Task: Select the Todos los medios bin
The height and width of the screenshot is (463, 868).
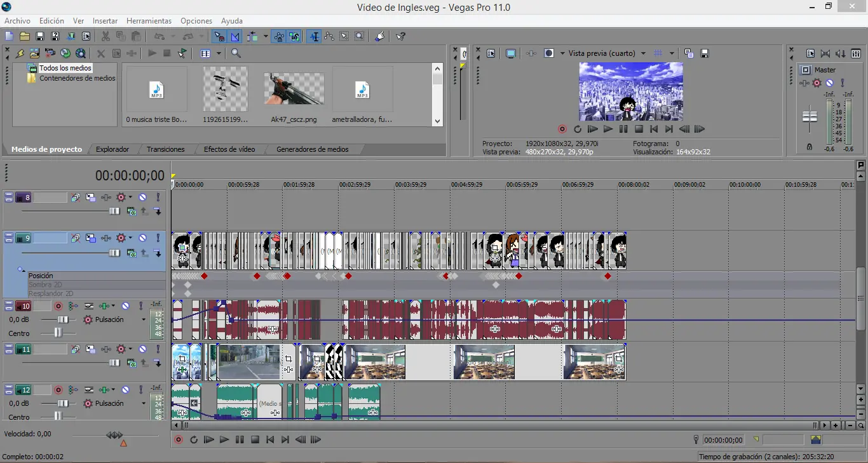Action: pyautogui.click(x=65, y=68)
